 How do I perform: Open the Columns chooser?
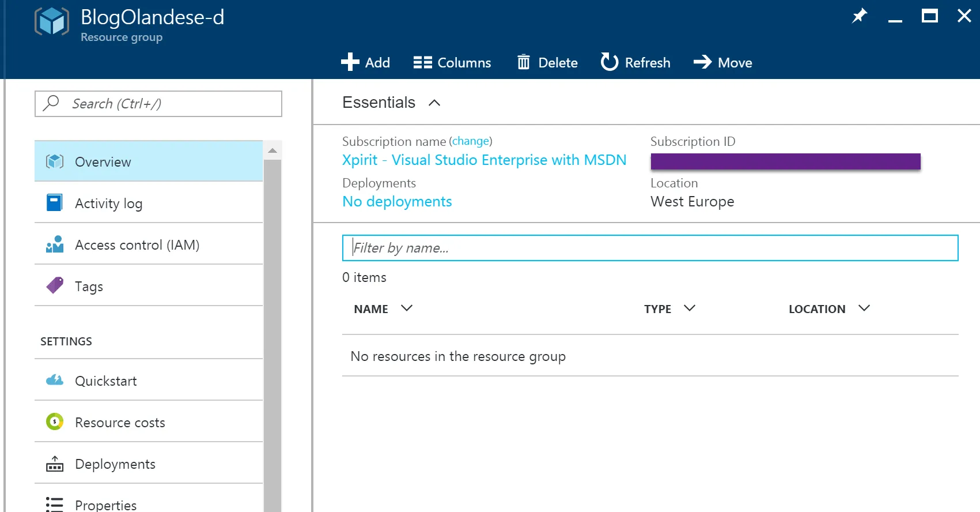point(452,62)
